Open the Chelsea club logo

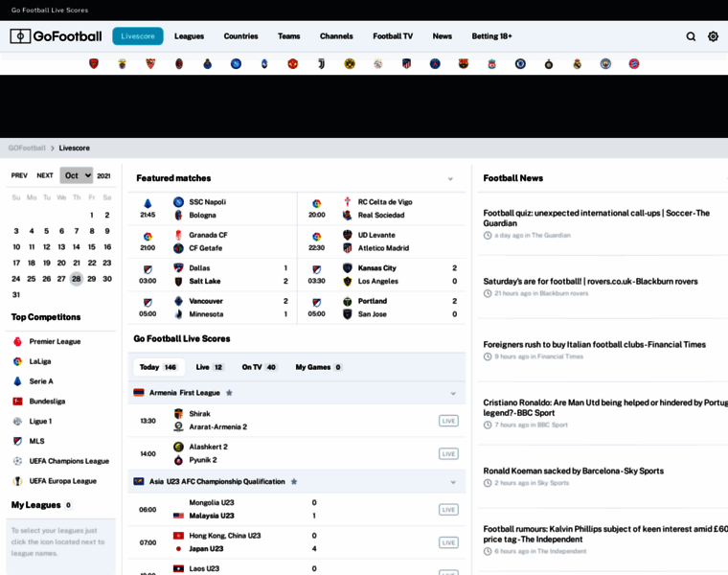520,63
